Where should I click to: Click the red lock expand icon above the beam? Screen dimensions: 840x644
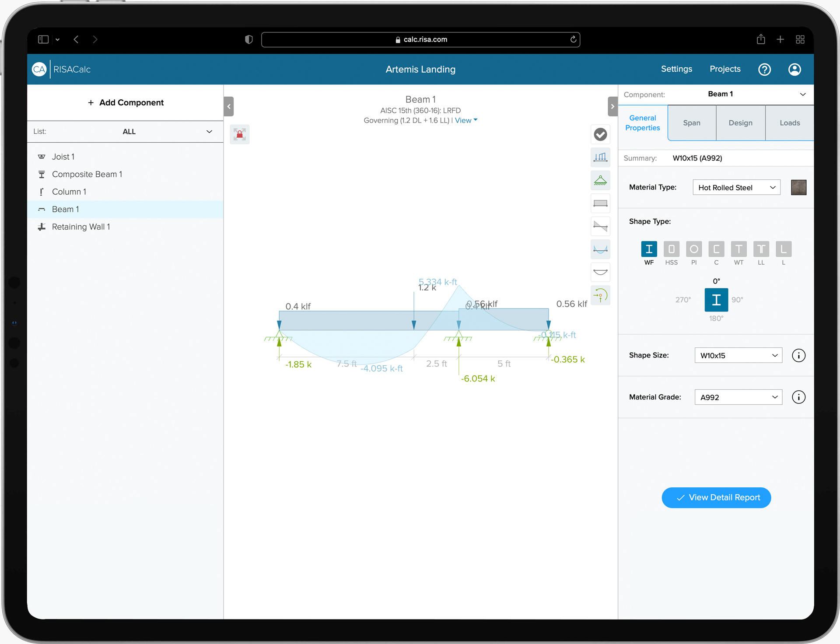(x=239, y=134)
